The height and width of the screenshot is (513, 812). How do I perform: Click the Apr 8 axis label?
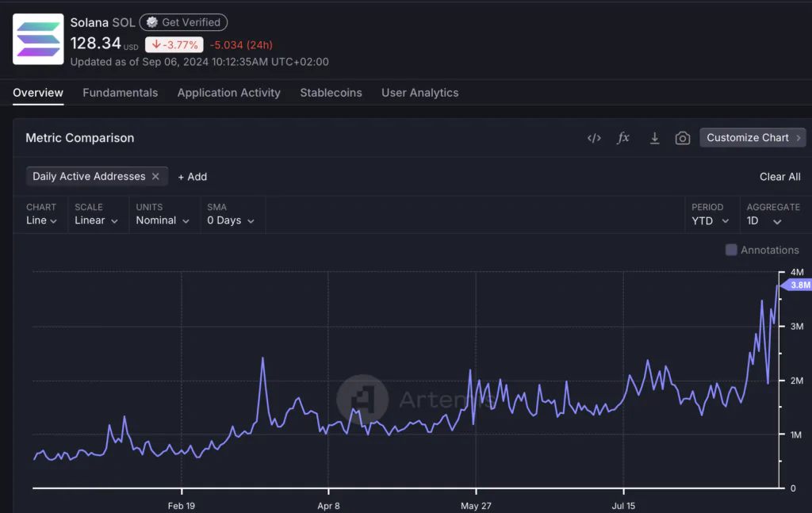[329, 506]
